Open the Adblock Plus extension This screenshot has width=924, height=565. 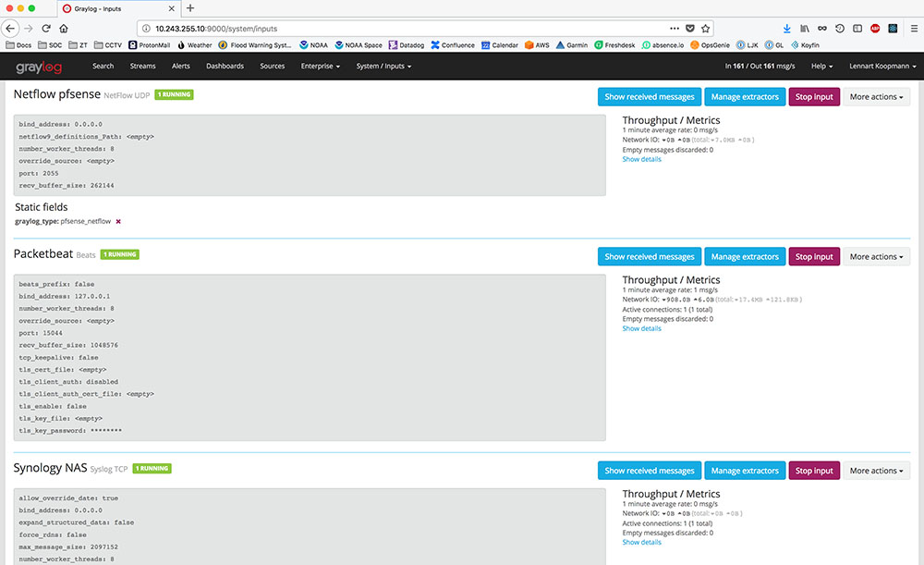tap(875, 29)
